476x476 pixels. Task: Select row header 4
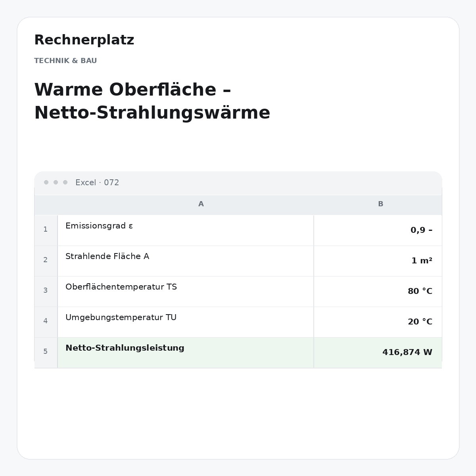(46, 321)
